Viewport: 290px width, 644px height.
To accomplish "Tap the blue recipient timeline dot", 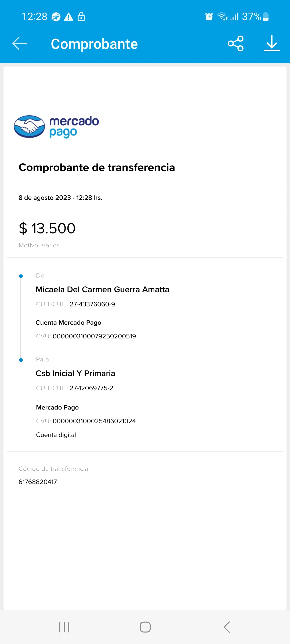I will coord(21,360).
